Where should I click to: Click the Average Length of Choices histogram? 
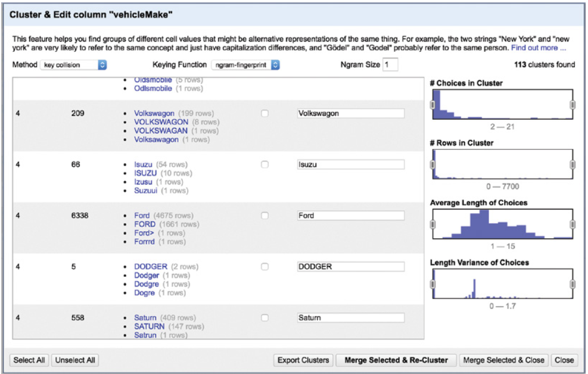[x=502, y=224]
